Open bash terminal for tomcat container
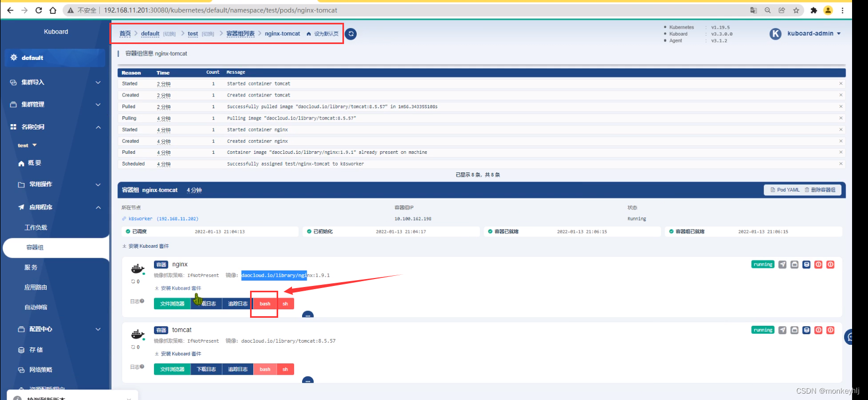The height and width of the screenshot is (400, 868). pos(265,369)
